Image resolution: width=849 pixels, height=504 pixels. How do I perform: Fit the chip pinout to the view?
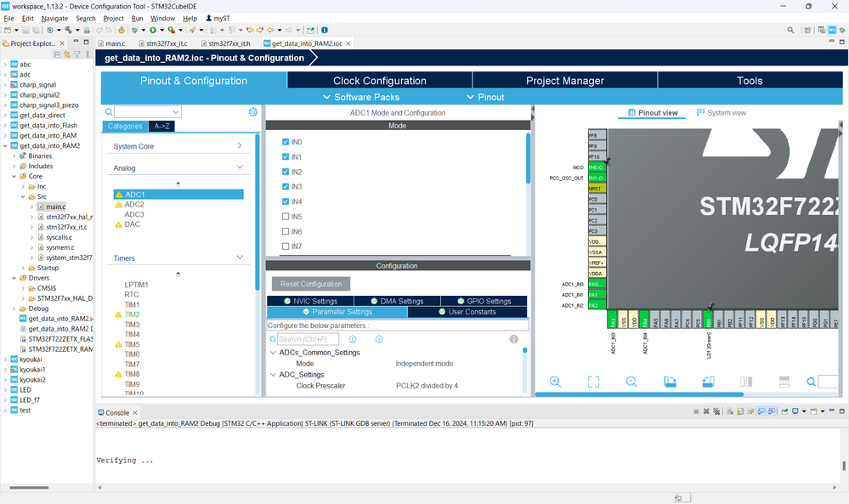coord(593,382)
